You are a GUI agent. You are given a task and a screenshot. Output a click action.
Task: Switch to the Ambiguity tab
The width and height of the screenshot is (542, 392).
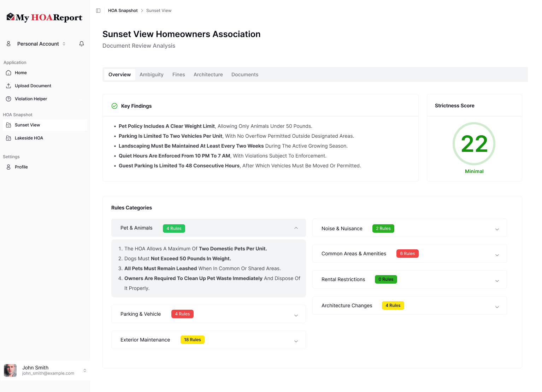[x=151, y=75]
